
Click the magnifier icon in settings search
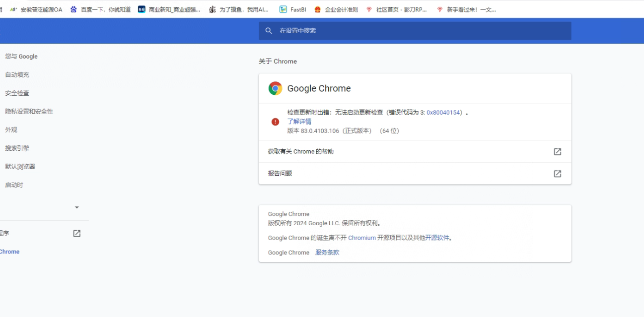(269, 31)
